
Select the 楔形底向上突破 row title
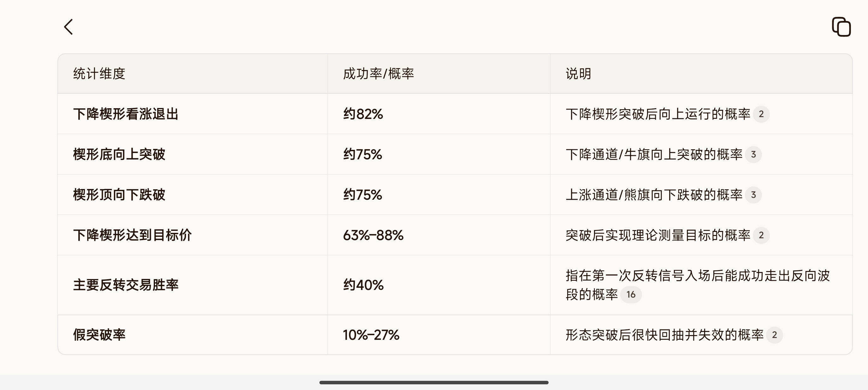[119, 155]
